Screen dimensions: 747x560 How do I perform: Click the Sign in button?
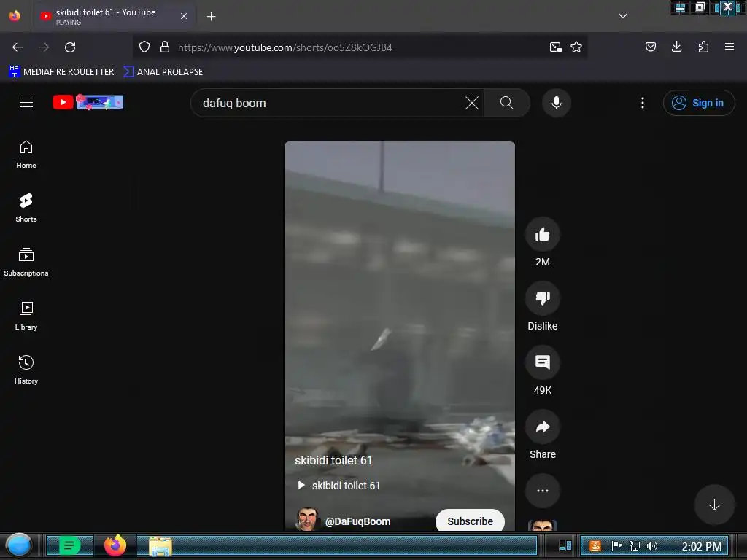[699, 103]
